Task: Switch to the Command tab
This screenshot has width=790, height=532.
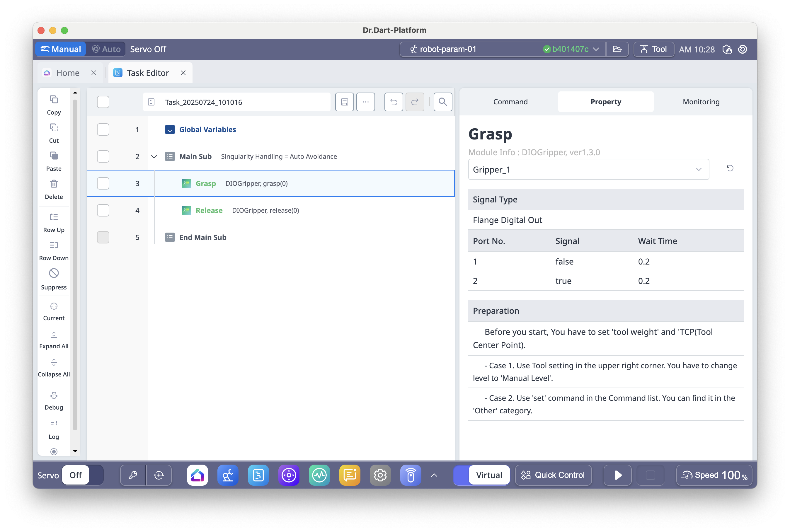Action: coord(510,102)
